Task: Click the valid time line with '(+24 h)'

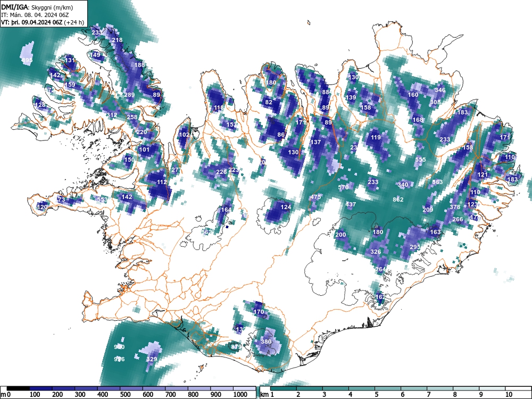Action: pos(43,22)
